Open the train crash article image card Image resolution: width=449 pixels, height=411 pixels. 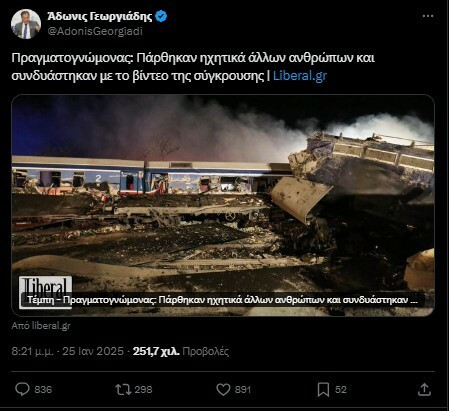click(x=223, y=205)
